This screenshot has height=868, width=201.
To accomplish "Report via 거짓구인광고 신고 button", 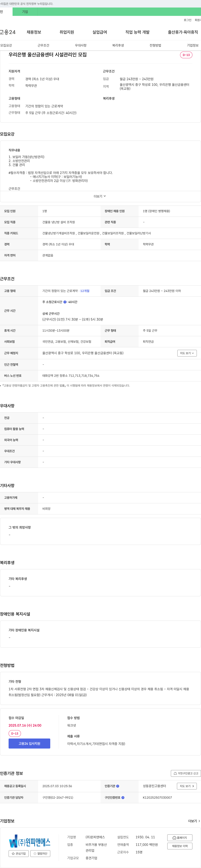I will click(186, 773).
